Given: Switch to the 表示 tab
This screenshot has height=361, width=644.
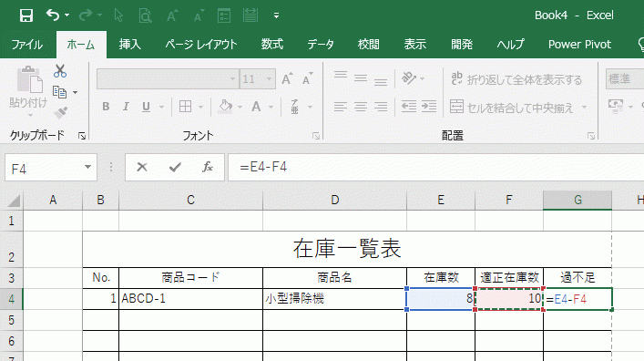Looking at the screenshot, I should pyautogui.click(x=414, y=45).
